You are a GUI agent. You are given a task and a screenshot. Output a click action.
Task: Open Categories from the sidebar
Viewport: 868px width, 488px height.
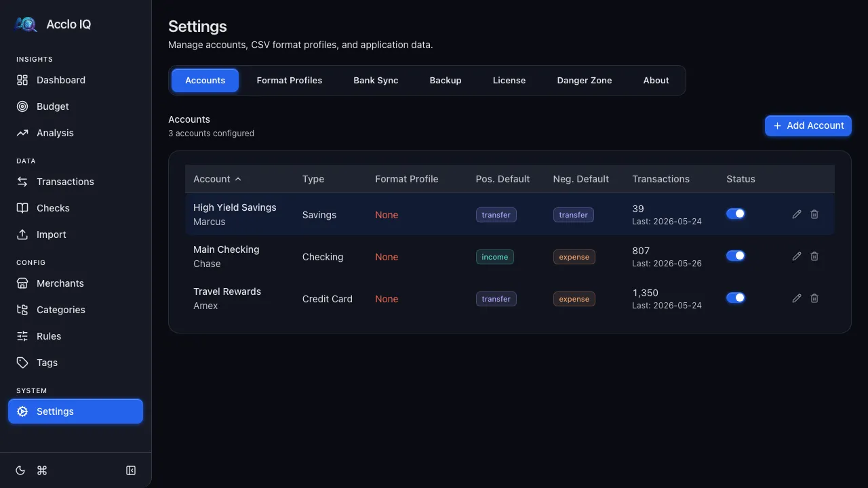pos(75,310)
